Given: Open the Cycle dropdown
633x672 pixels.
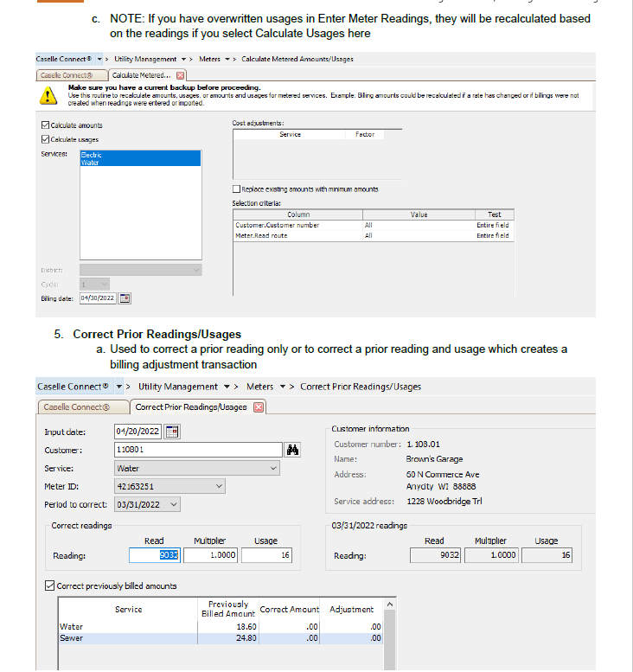Looking at the screenshot, I should [95, 285].
